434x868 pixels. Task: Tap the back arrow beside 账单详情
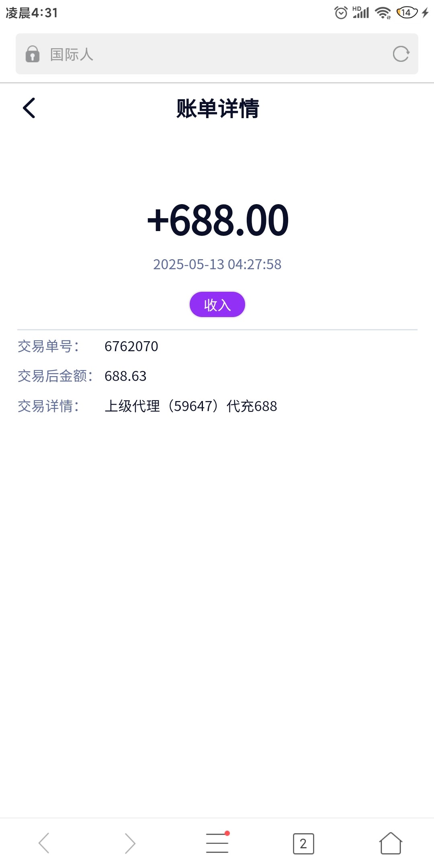coord(29,108)
